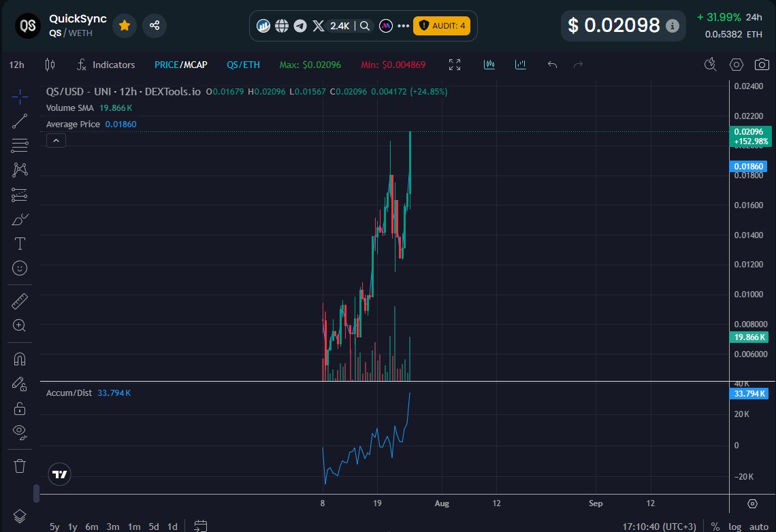This screenshot has width=776, height=532.
Task: Toggle log scale mode
Action: [x=735, y=527]
